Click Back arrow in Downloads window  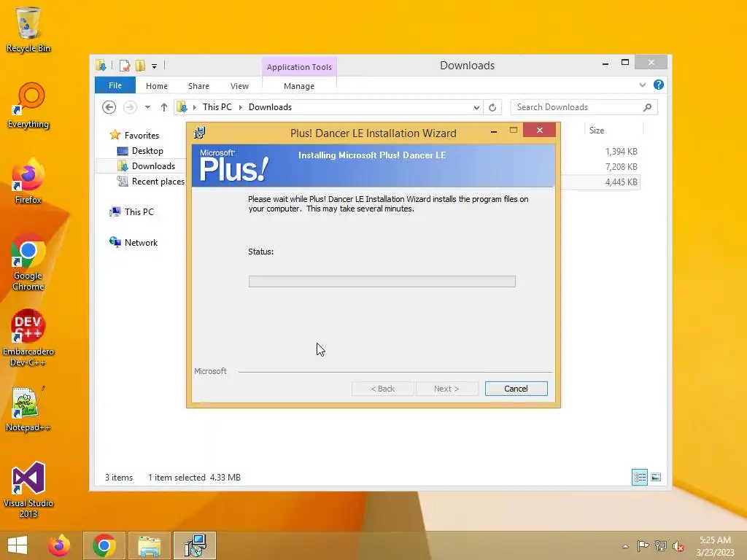tap(109, 107)
